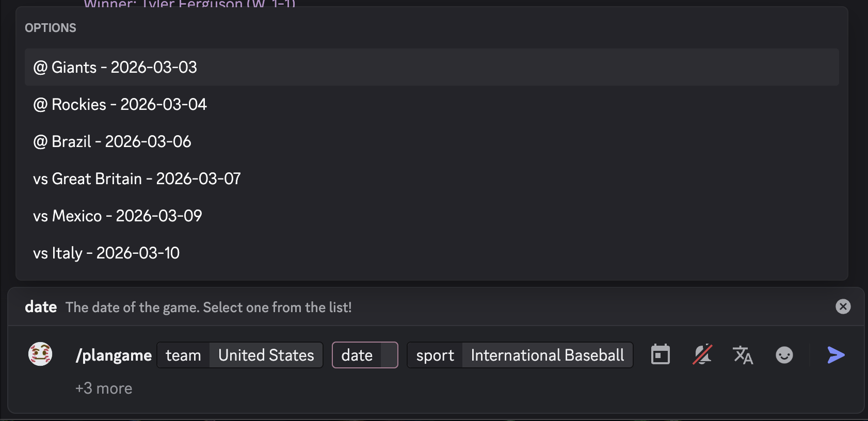Click the Winner Tyler Ferguson message text
Image resolution: width=868 pixels, height=421 pixels.
pos(189,4)
